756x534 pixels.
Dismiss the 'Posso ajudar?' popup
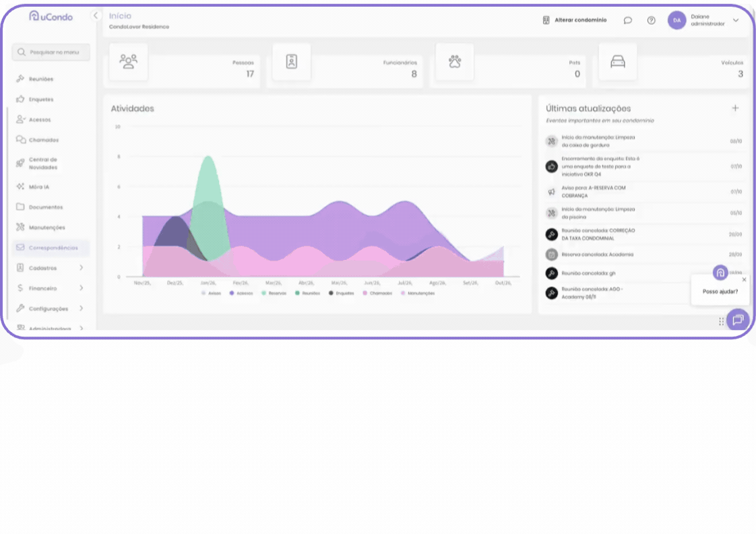tap(744, 279)
